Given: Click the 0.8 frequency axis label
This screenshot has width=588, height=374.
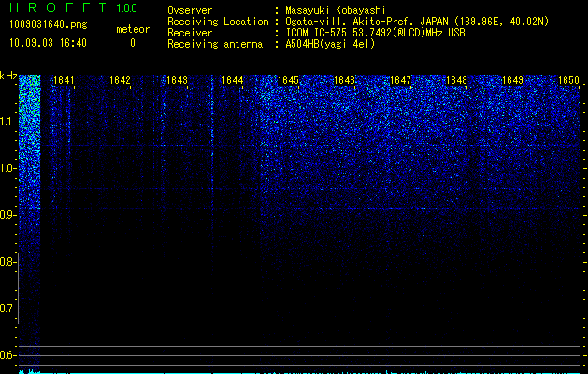Looking at the screenshot, I should (x=7, y=262).
